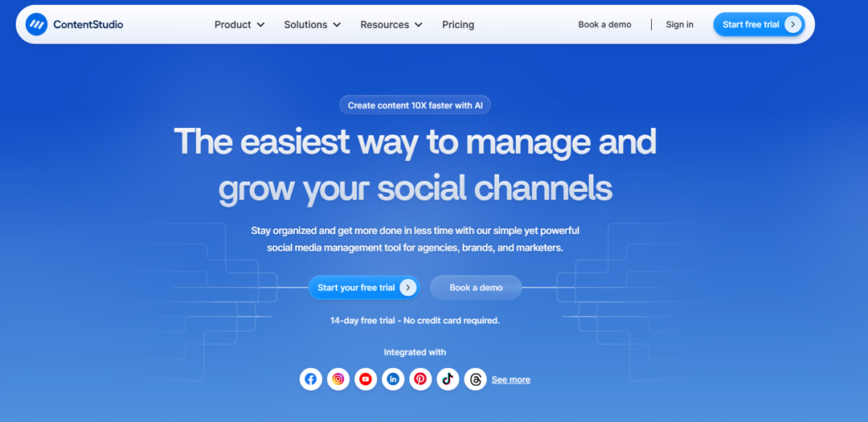Open the YouTube integration icon
This screenshot has width=868, height=422.
click(x=366, y=379)
